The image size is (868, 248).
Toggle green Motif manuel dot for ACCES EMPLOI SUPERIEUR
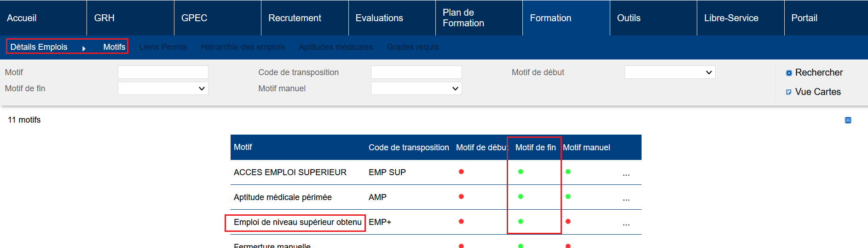[568, 172]
